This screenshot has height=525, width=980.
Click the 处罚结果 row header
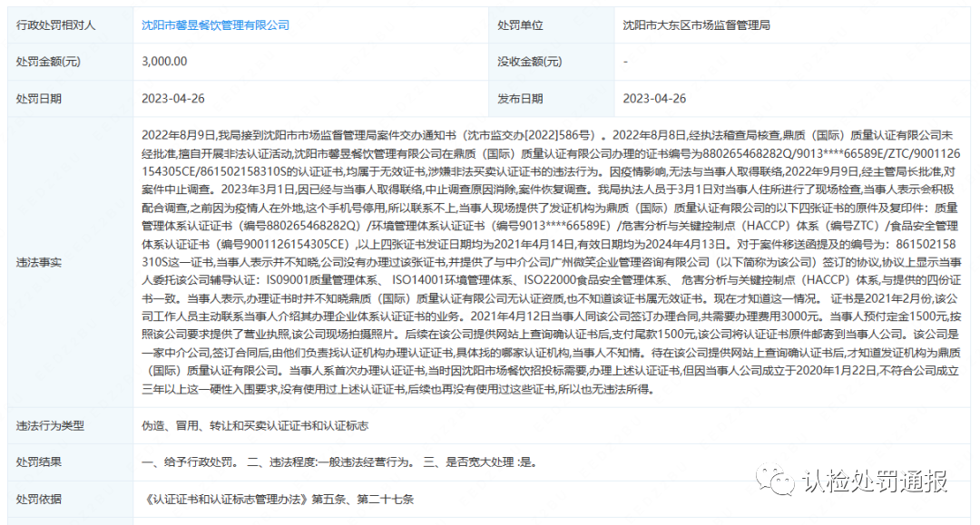[x=41, y=462]
